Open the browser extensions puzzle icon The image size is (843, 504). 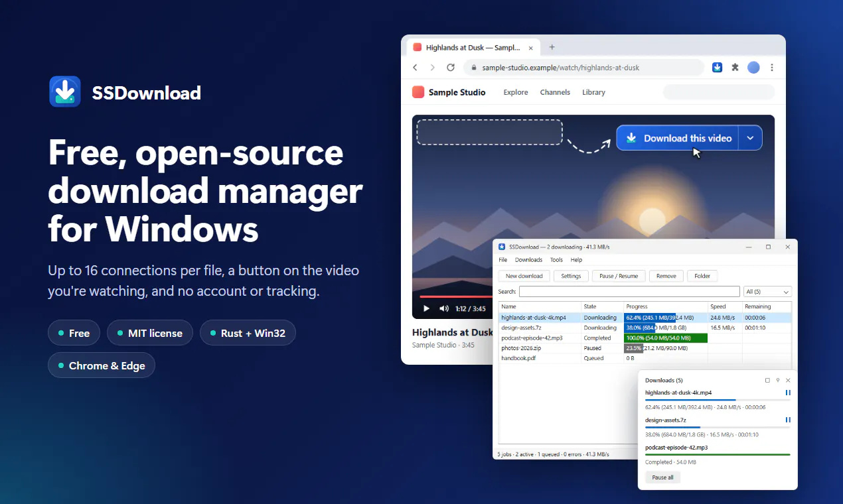(735, 67)
